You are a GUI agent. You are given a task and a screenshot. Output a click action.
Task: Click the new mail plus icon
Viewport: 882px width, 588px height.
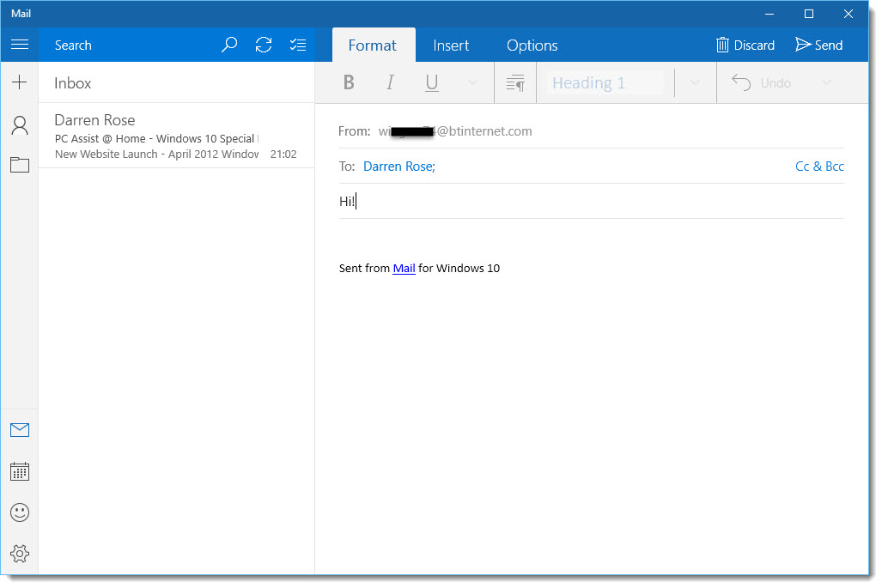coord(20,82)
